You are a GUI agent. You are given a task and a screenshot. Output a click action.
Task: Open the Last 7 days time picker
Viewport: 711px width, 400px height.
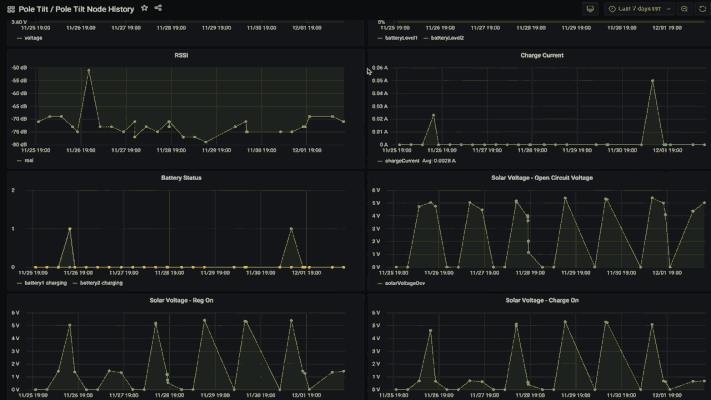pos(639,9)
